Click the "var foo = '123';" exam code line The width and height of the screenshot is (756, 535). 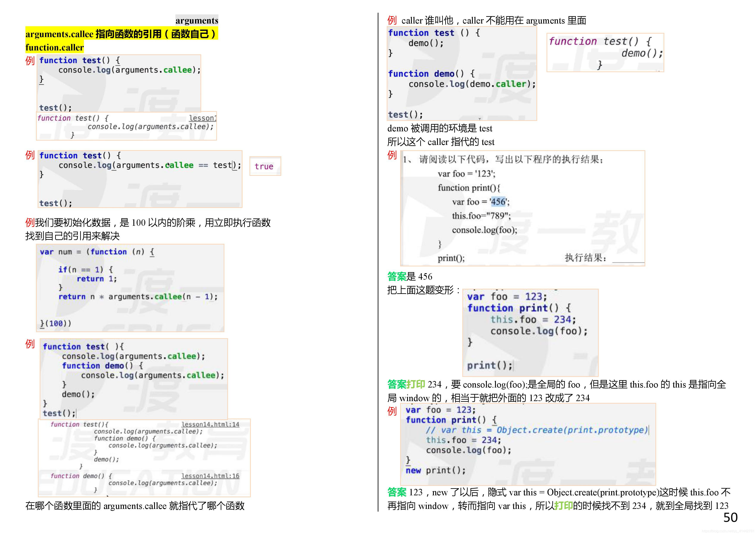click(x=466, y=174)
